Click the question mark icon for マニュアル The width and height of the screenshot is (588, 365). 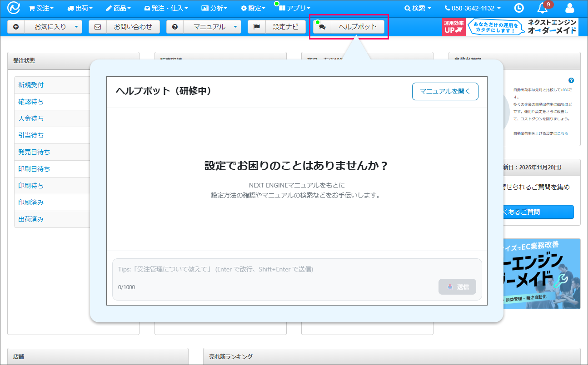coord(175,27)
